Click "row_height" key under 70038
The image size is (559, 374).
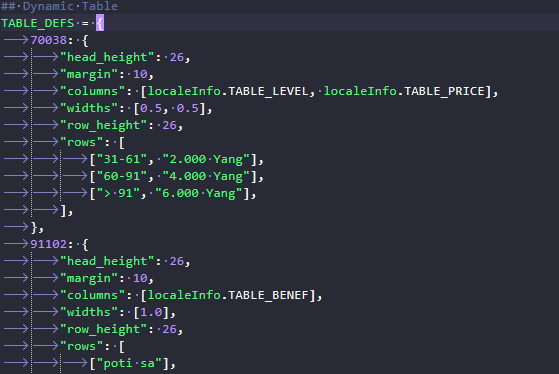click(103, 125)
